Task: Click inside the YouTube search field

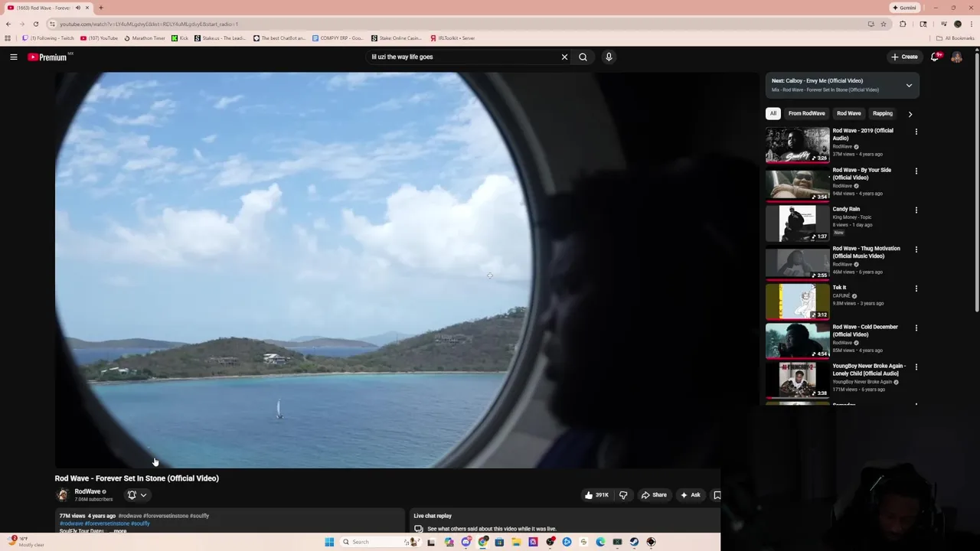Action: (x=463, y=57)
